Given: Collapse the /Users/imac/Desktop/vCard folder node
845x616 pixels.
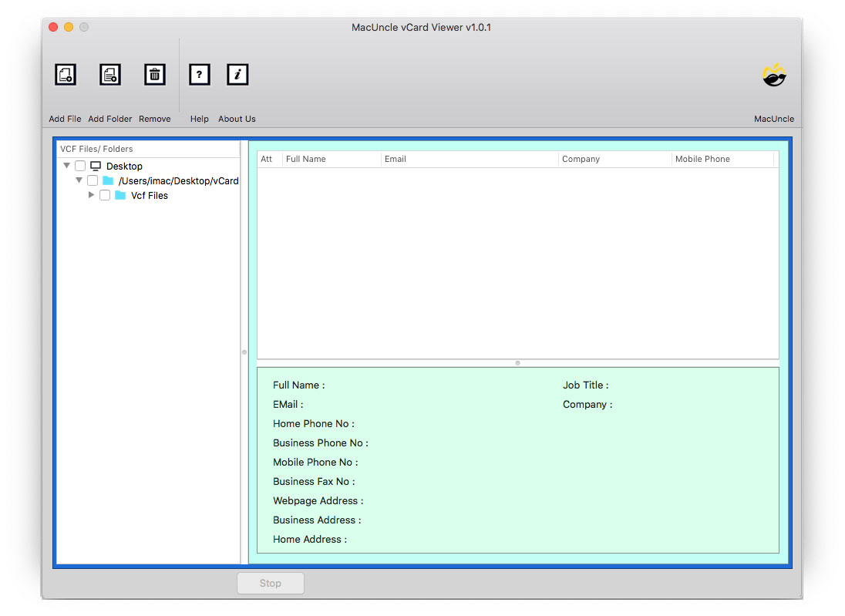Looking at the screenshot, I should click(79, 180).
